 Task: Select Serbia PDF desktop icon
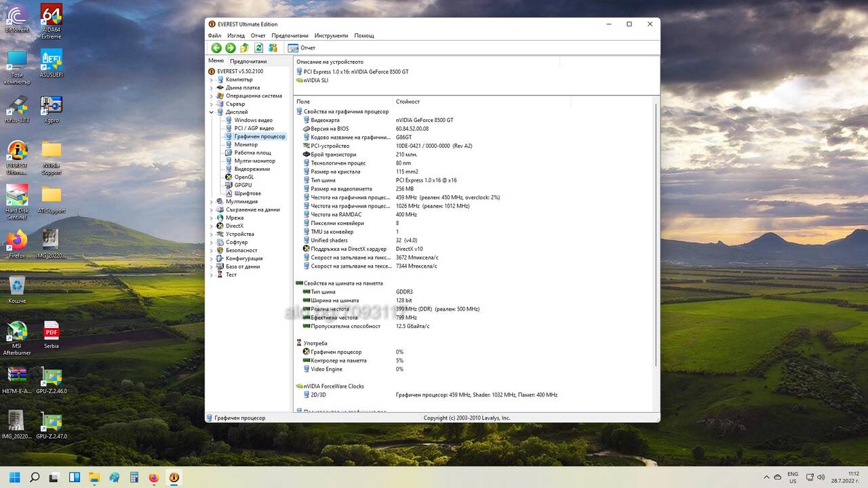[x=52, y=335]
